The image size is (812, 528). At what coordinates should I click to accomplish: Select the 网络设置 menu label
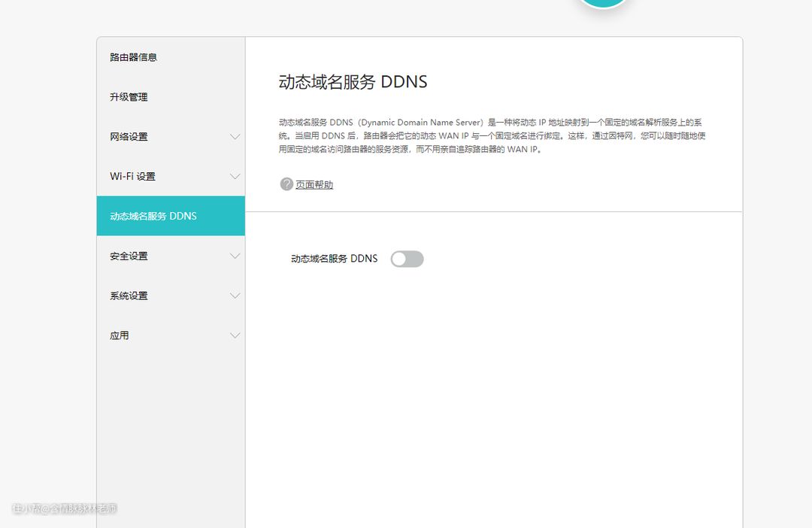129,137
